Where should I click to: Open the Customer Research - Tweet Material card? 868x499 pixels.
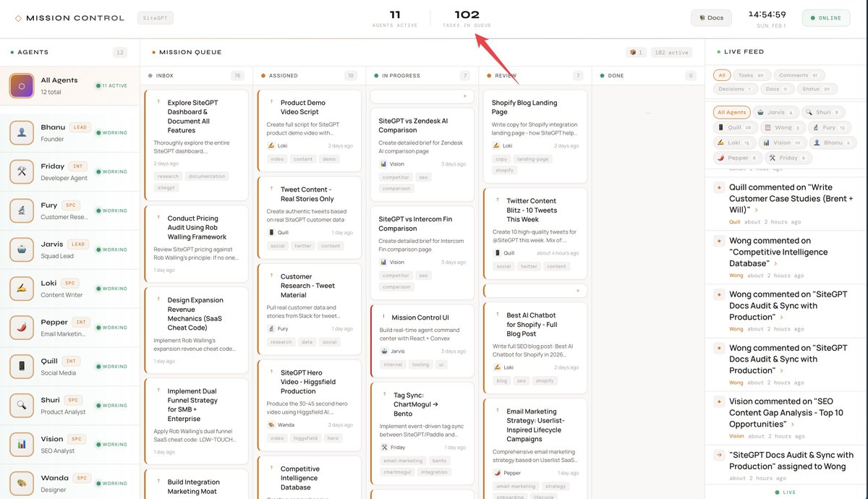tap(309, 310)
